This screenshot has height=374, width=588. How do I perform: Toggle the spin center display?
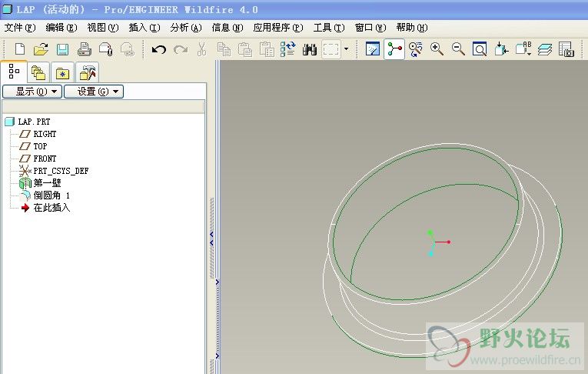pos(394,48)
